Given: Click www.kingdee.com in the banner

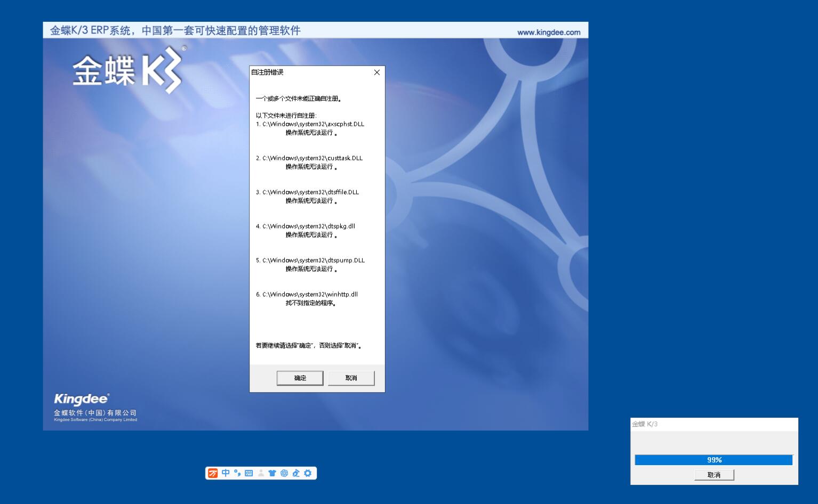Looking at the screenshot, I should tap(549, 32).
